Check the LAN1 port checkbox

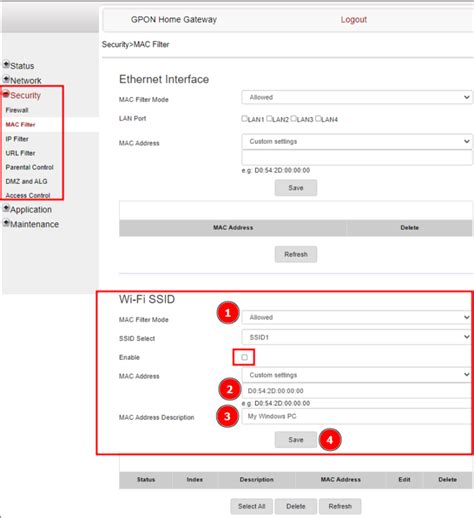[244, 118]
